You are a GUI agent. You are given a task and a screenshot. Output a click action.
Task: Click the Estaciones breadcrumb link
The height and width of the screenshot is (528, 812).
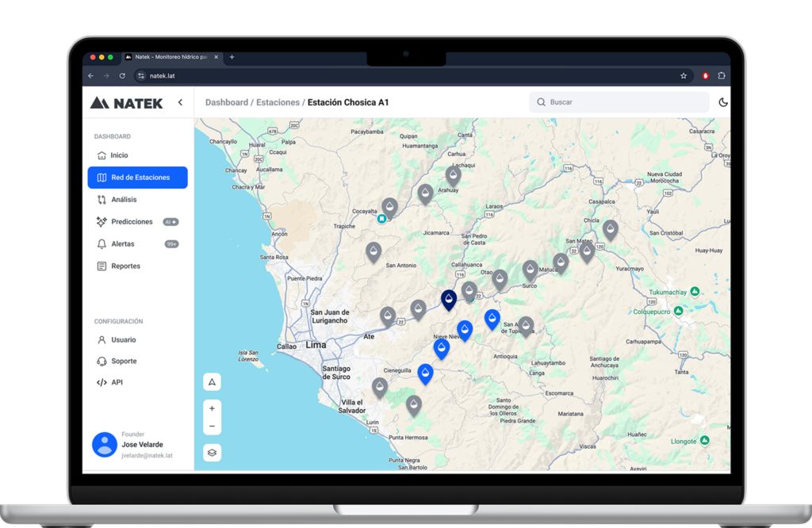click(x=278, y=102)
